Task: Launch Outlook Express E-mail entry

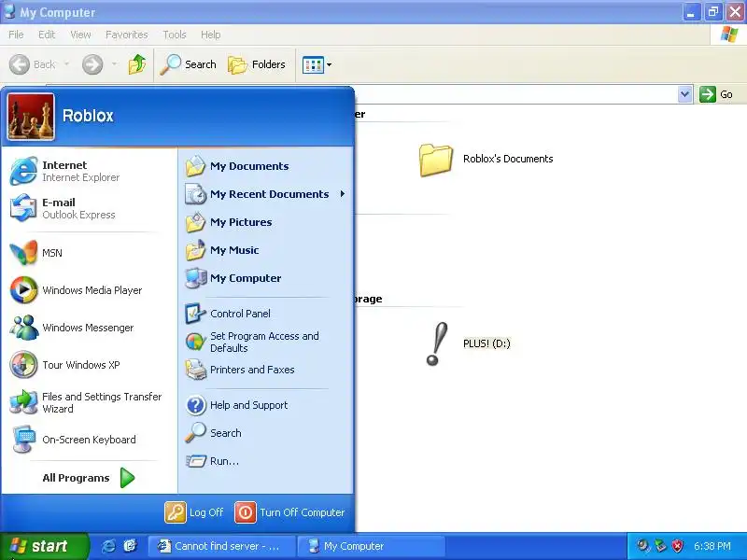Action: click(x=89, y=208)
